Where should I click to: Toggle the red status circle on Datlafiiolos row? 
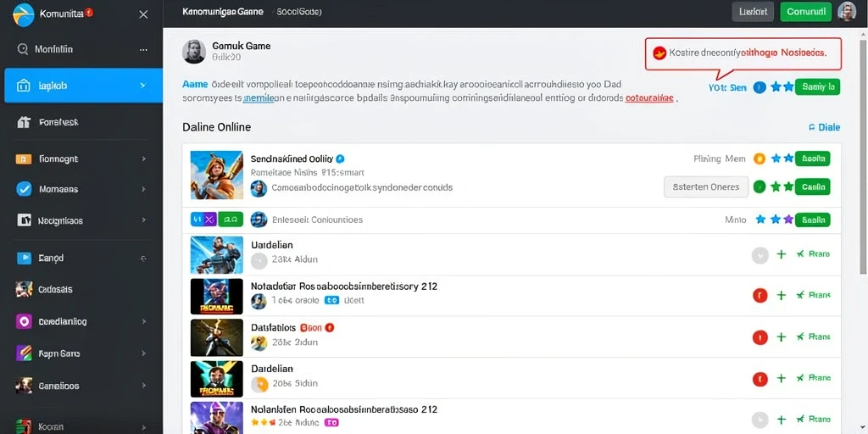[x=760, y=337]
